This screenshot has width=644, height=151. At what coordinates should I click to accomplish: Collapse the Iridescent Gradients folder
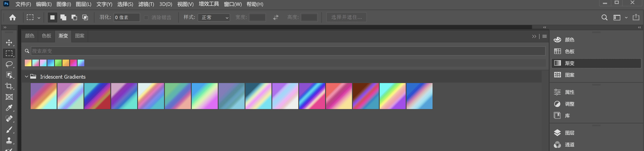26,77
